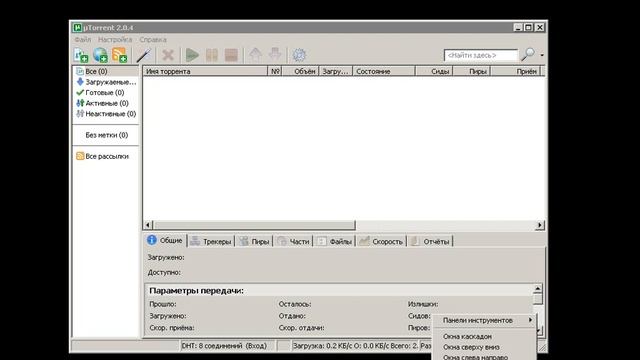Switch to the Трекеры tab

click(x=211, y=241)
